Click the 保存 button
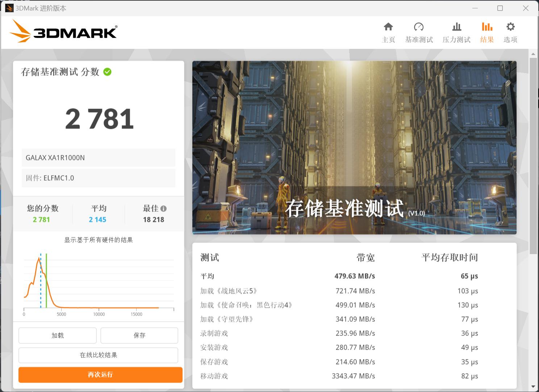 click(139, 336)
